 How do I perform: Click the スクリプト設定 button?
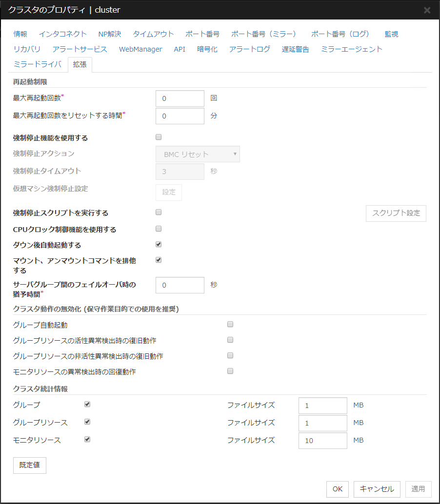(x=396, y=213)
